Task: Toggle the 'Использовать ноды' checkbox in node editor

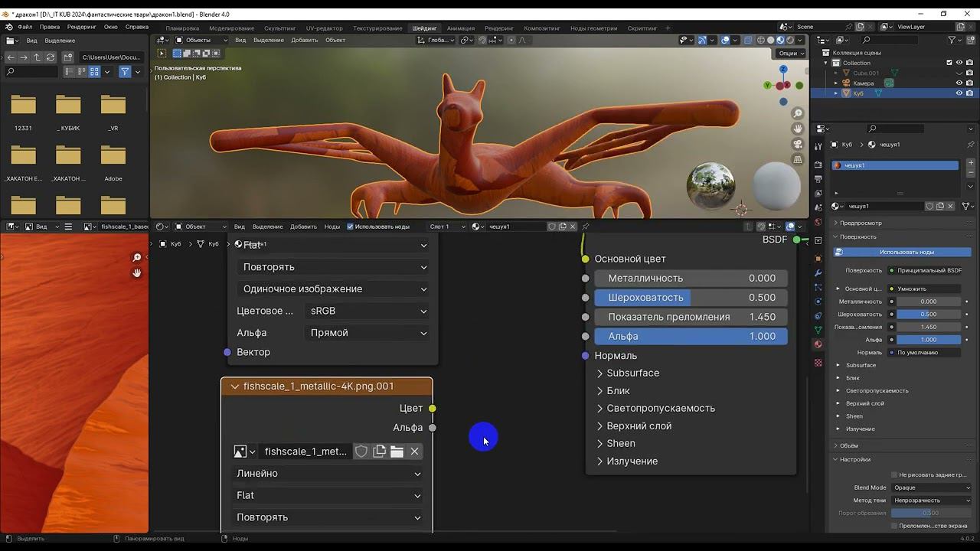Action: (351, 227)
